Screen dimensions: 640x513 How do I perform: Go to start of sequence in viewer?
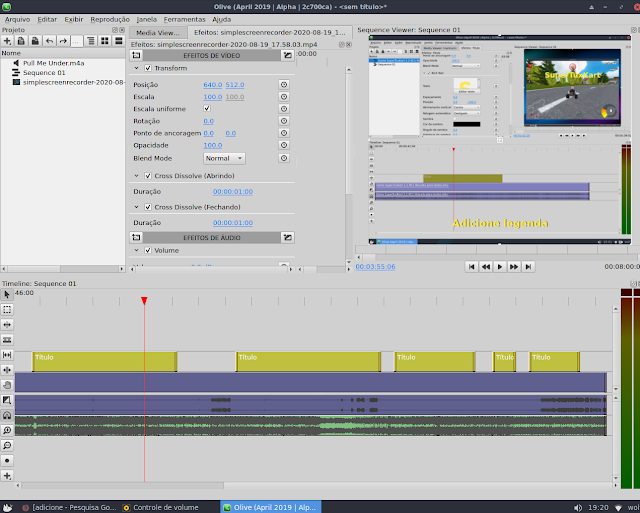tap(471, 266)
